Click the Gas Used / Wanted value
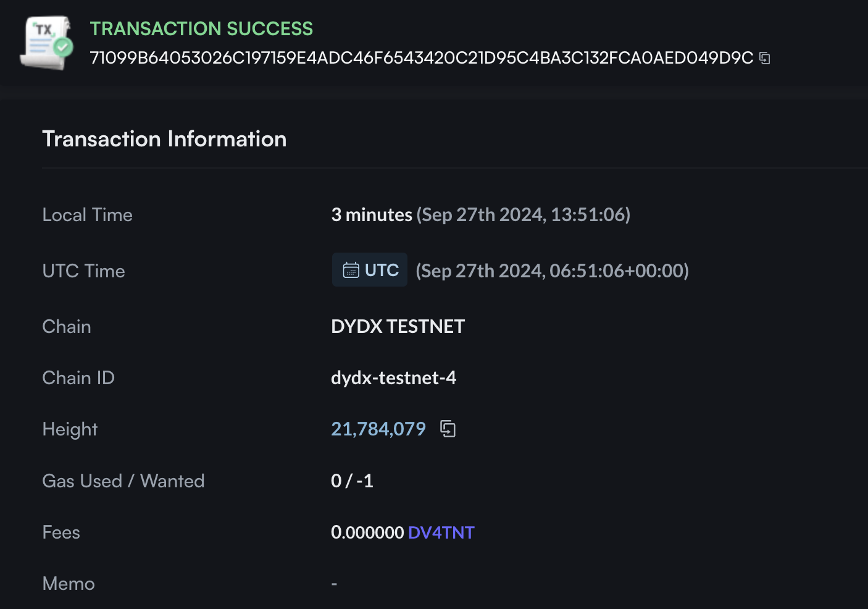This screenshot has width=868, height=609. click(353, 481)
